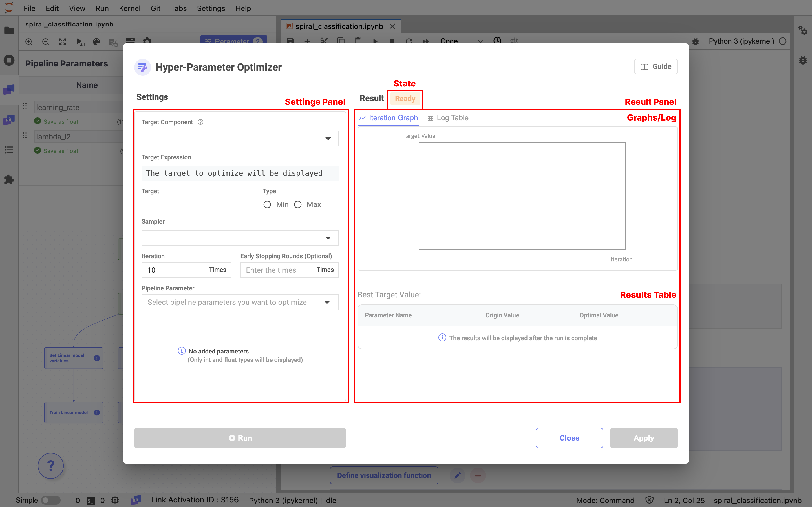Click the Close button in optimizer dialog

pyautogui.click(x=569, y=438)
